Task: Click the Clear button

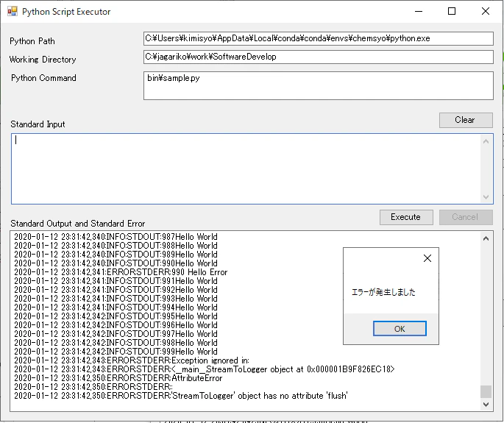Action: [466, 120]
